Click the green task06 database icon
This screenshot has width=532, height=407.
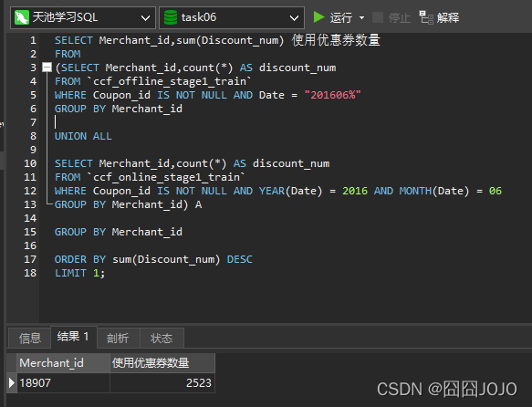coord(171,17)
